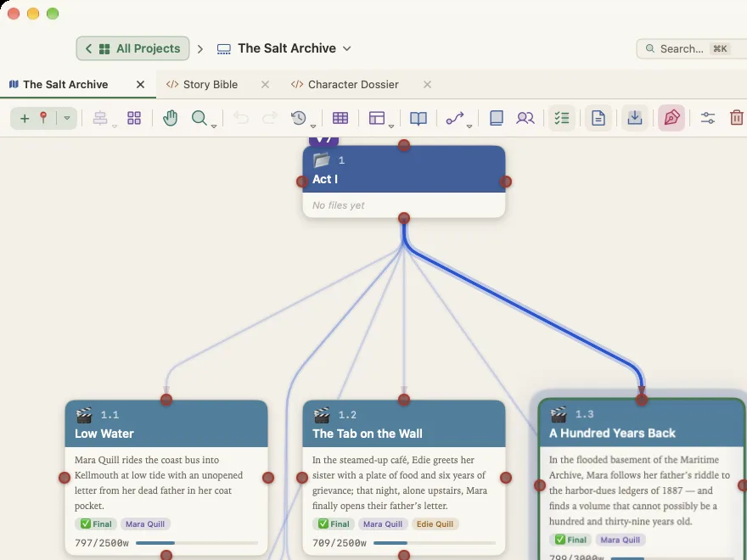Open the reading view book icon
Image resolution: width=747 pixels, height=560 pixels.
pos(418,118)
